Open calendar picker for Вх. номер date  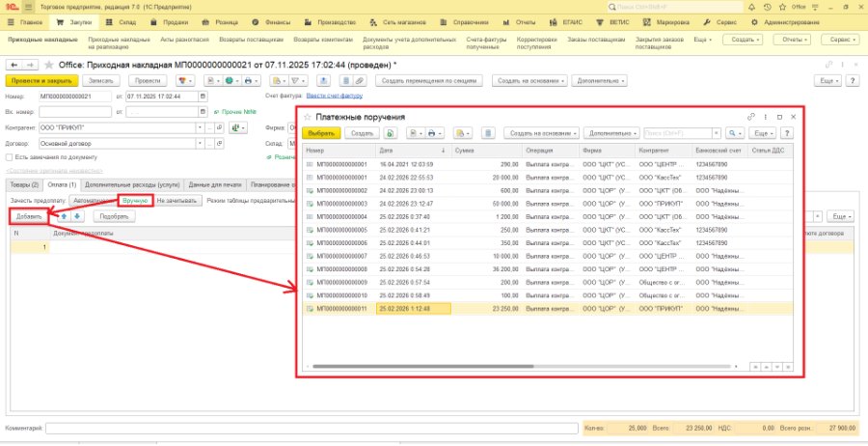click(203, 111)
